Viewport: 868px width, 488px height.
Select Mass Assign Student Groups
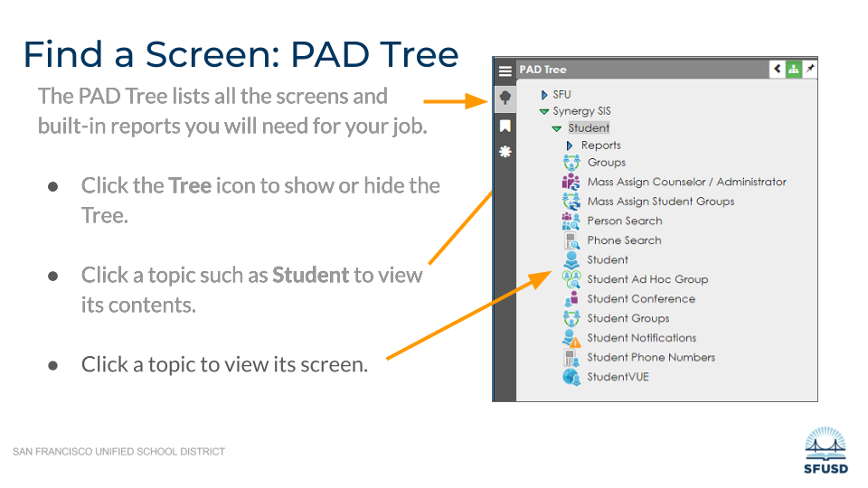click(x=660, y=202)
